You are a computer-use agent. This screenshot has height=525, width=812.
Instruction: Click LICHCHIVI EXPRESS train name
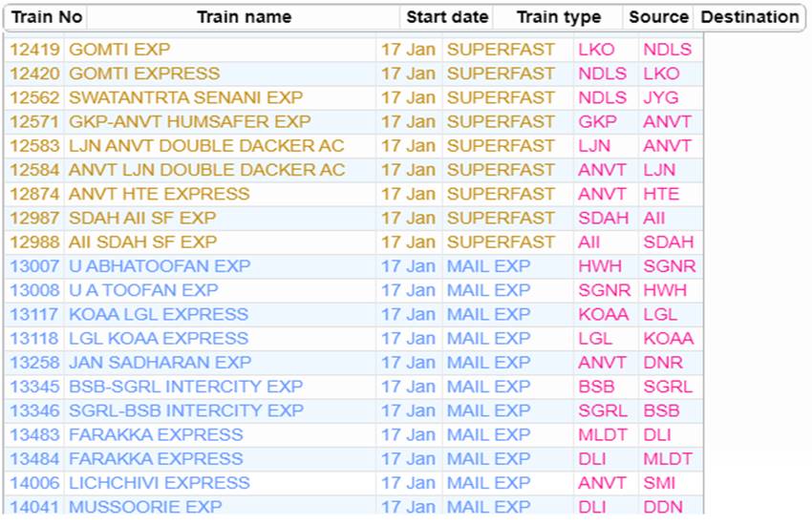tap(159, 483)
